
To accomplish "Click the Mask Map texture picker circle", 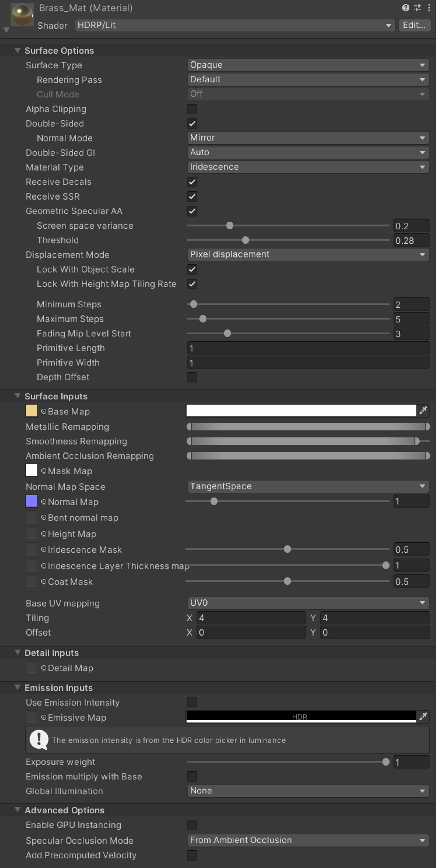I will [x=43, y=471].
